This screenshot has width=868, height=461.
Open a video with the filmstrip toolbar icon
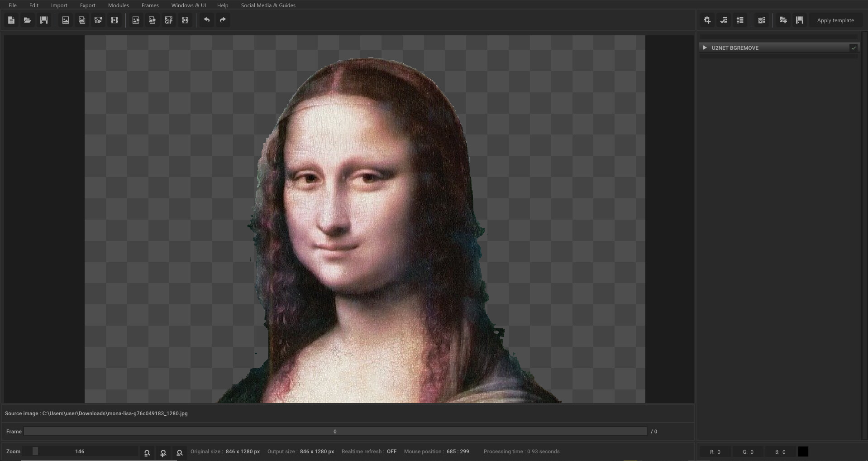pos(114,20)
